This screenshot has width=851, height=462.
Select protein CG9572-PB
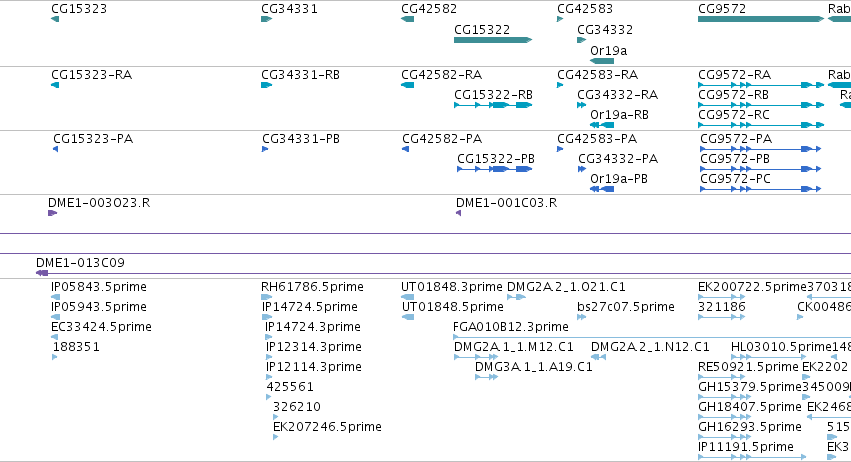[x=735, y=159]
